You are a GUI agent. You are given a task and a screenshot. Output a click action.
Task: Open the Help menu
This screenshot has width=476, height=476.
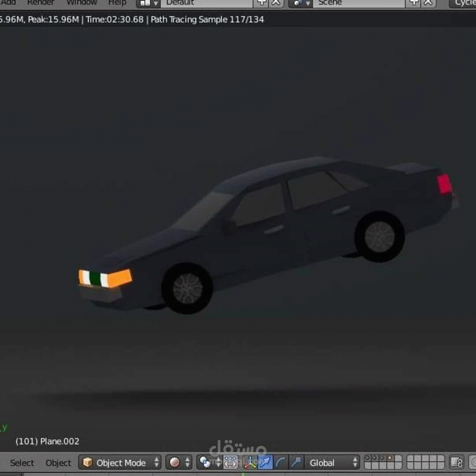pos(117,3)
